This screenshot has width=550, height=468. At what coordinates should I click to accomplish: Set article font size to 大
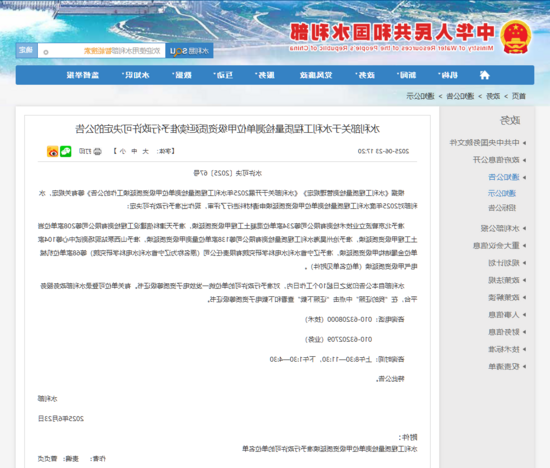[146, 151]
